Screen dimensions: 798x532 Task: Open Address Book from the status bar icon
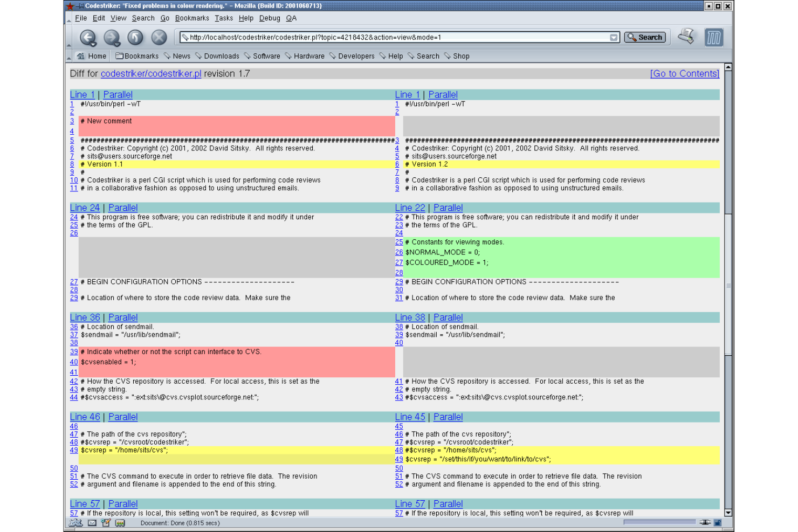point(120,523)
